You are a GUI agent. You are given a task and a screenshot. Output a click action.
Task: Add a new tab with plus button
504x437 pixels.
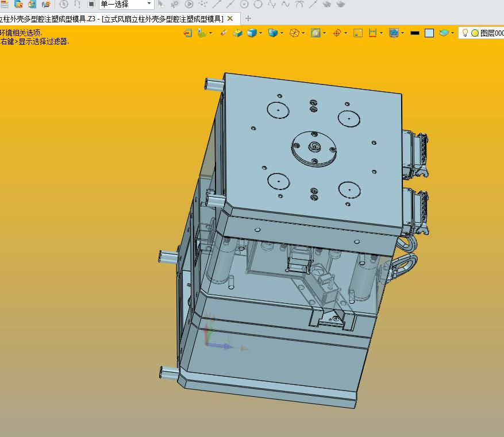248,18
